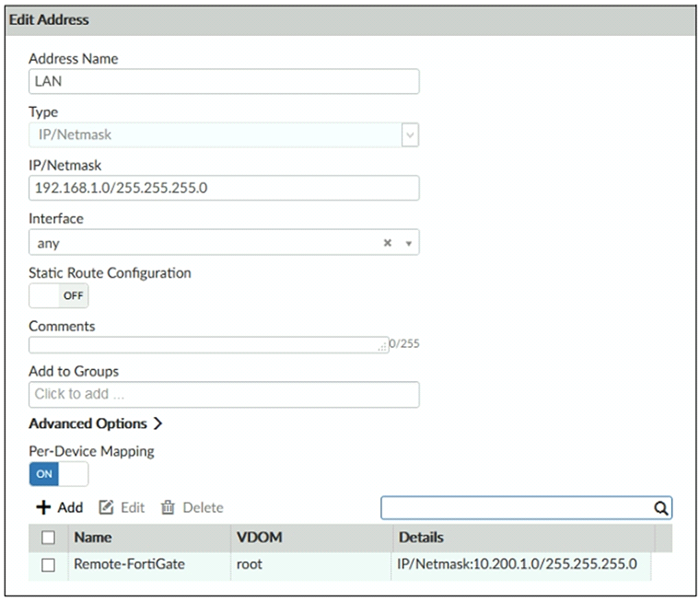
Task: Click in the Address Name field
Action: click(x=224, y=81)
